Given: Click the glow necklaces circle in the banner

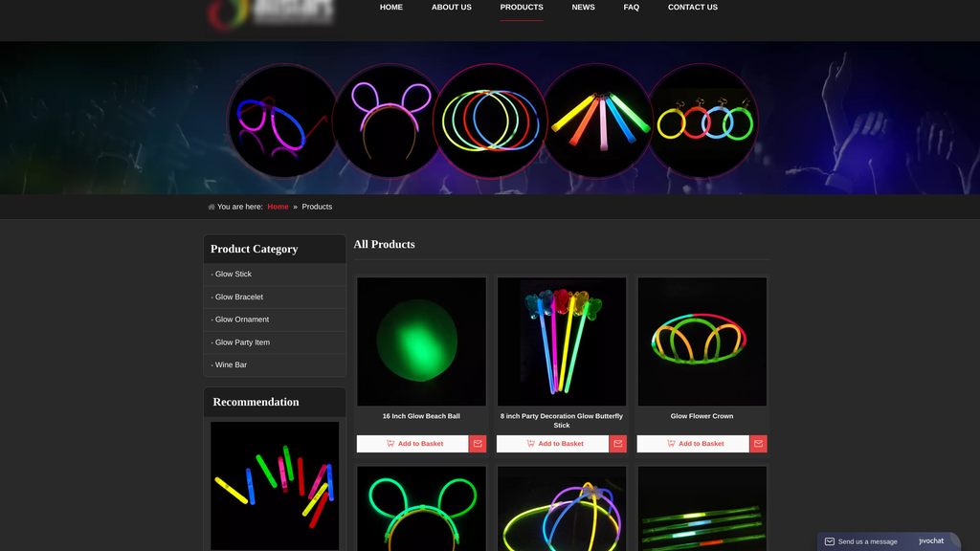Looking at the screenshot, I should 490,121.
